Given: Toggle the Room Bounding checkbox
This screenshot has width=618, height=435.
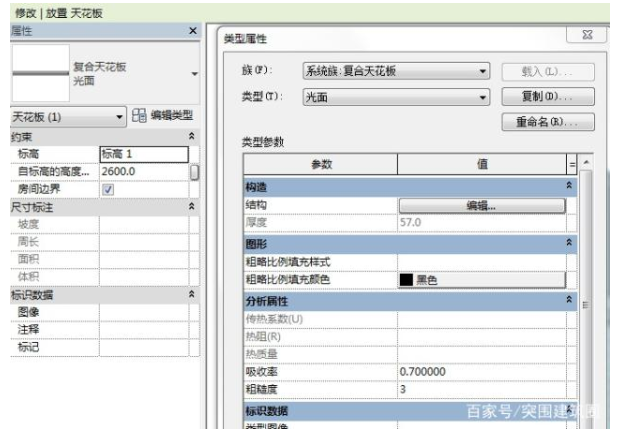Looking at the screenshot, I should point(108,190).
